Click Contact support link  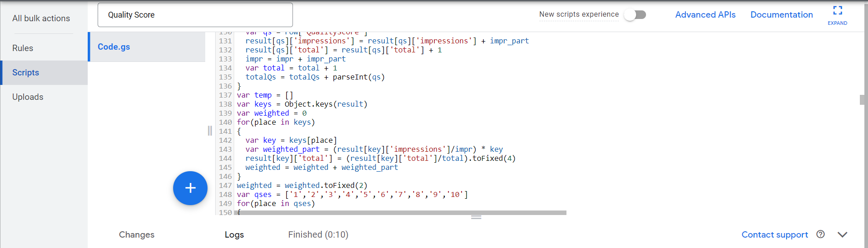coord(775,234)
